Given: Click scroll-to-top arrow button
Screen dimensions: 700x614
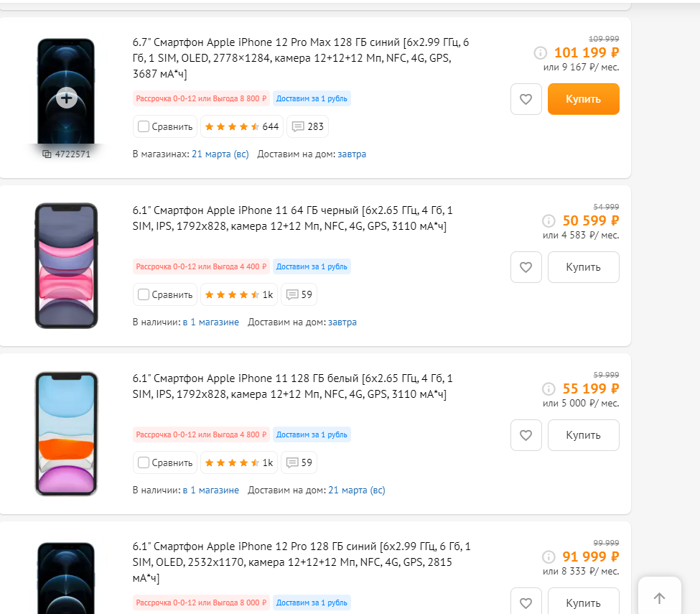Looking at the screenshot, I should 659,597.
